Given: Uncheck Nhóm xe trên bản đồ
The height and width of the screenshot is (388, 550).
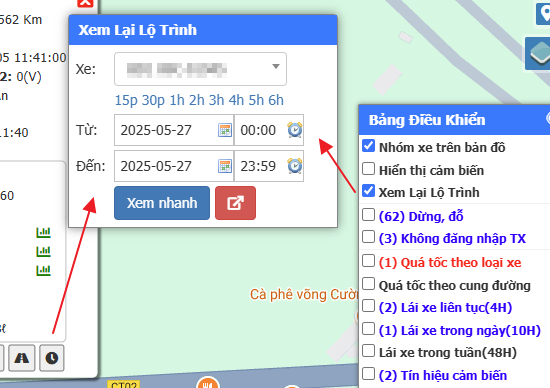Looking at the screenshot, I should pos(368,146).
